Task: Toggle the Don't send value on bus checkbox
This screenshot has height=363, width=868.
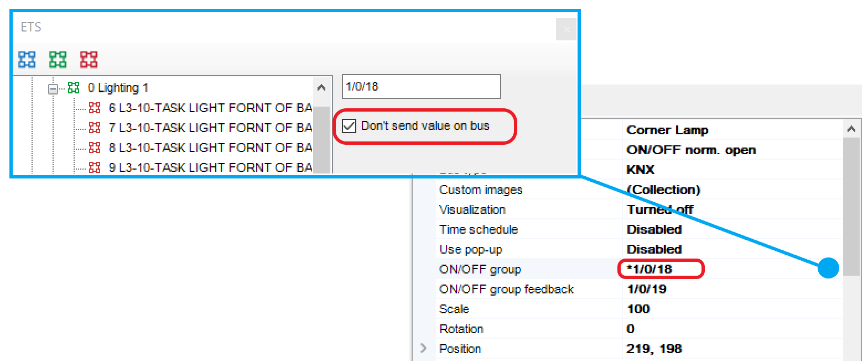Action: (x=349, y=126)
